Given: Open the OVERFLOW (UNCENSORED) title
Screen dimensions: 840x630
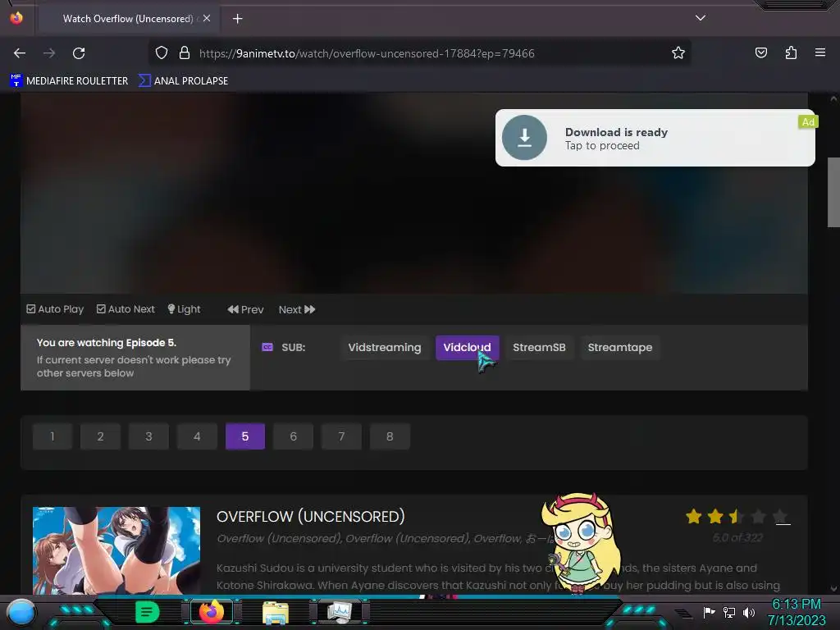Looking at the screenshot, I should (x=311, y=517).
